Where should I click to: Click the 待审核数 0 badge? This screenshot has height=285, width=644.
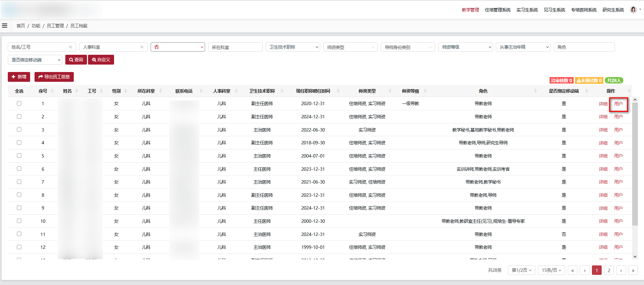tap(561, 80)
